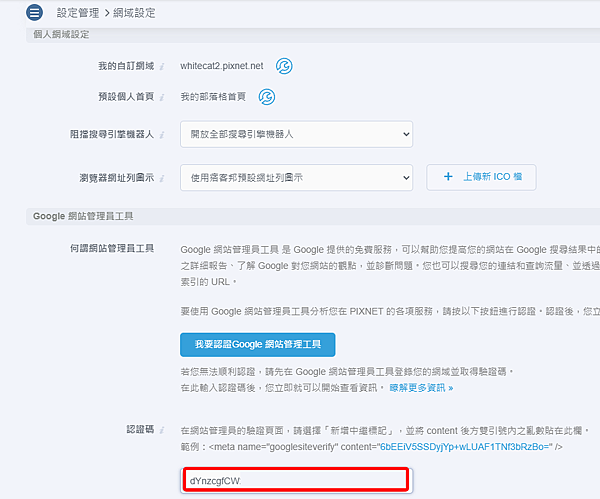Viewport: 600px width, 499px height.
Task: Click the 何謂網站管理員工具 label
Action: point(112,248)
